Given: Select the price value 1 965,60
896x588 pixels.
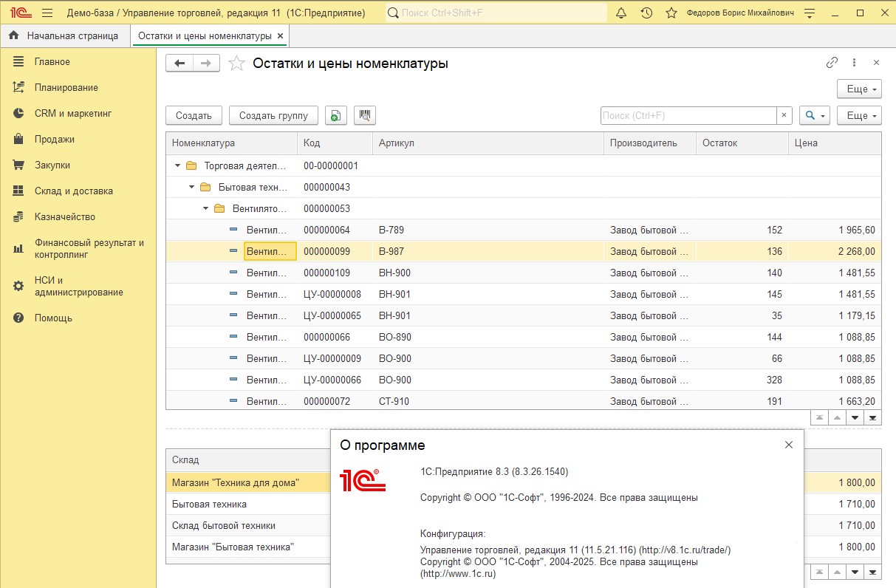Looking at the screenshot, I should (x=835, y=230).
